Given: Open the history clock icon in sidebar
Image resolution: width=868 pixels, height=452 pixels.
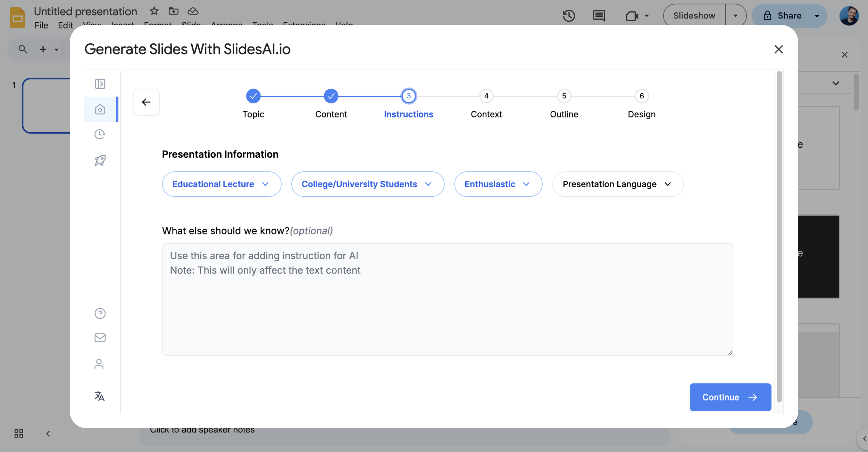Looking at the screenshot, I should [x=100, y=134].
